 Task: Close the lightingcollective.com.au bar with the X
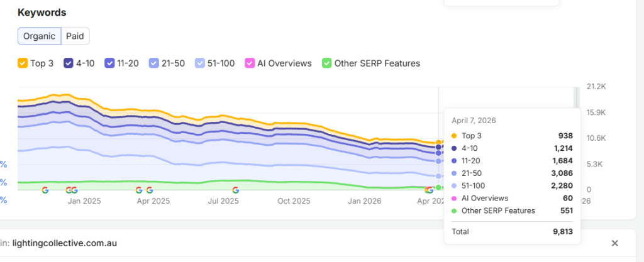[615, 243]
